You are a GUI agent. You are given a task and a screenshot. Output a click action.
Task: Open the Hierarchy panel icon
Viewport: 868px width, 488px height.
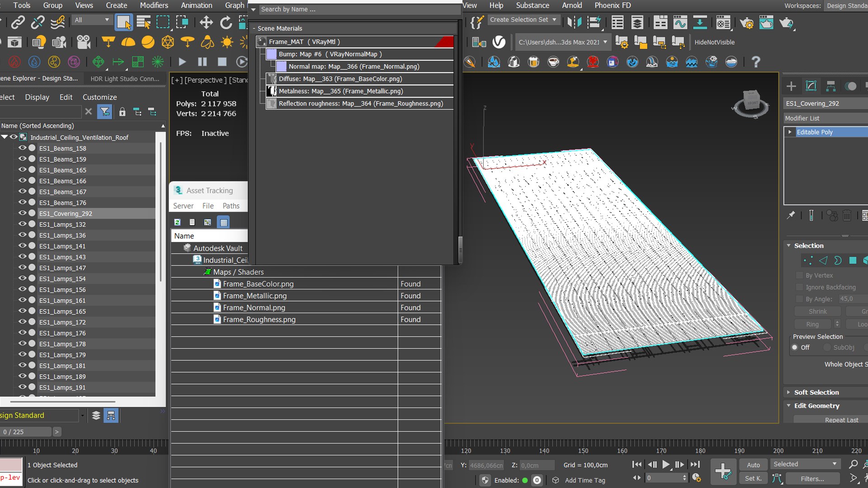click(830, 86)
